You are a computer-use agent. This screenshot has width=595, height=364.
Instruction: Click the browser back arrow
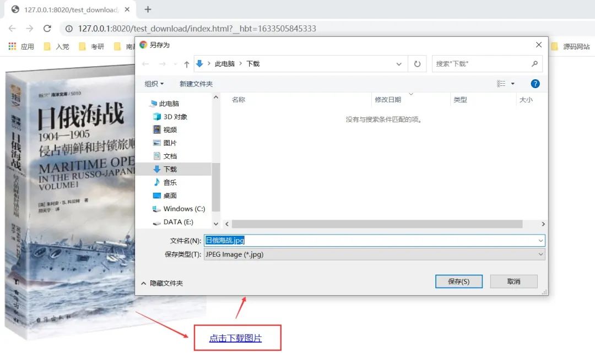tap(12, 29)
